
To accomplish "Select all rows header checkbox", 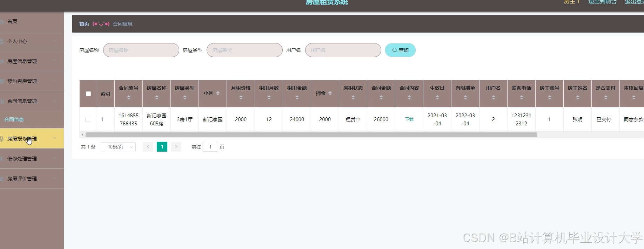I will 88,94.
